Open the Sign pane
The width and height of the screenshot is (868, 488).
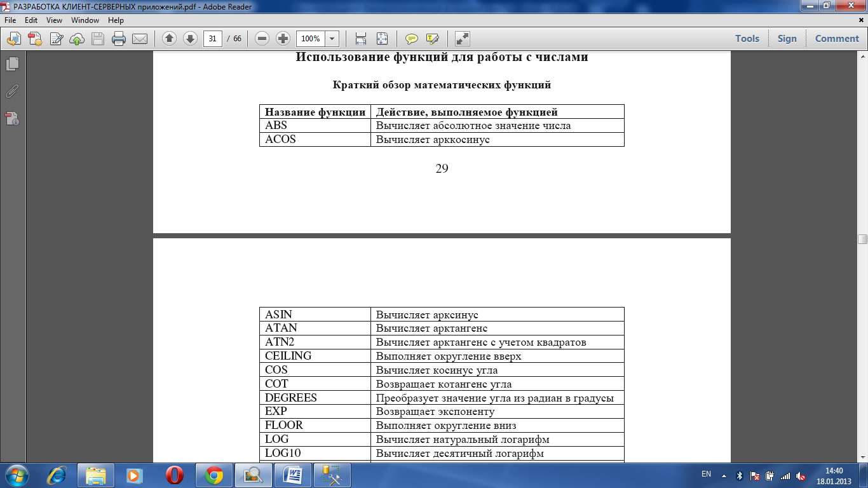787,39
